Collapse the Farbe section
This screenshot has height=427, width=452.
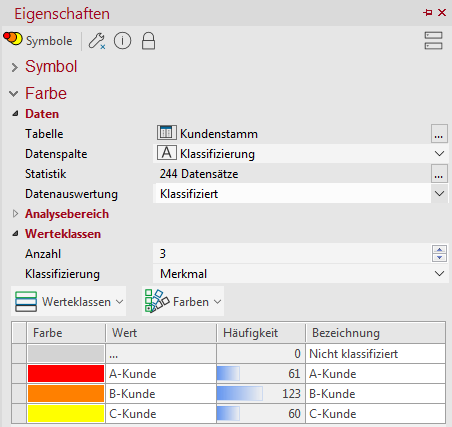click(14, 94)
